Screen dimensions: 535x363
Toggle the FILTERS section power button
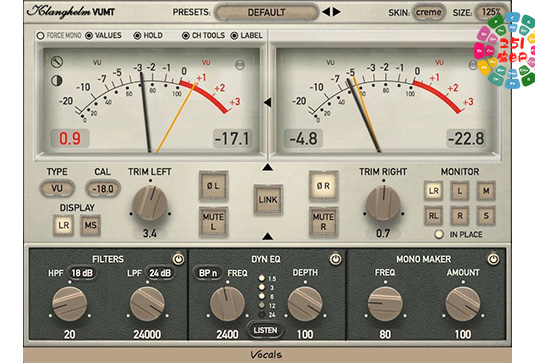[x=178, y=259]
